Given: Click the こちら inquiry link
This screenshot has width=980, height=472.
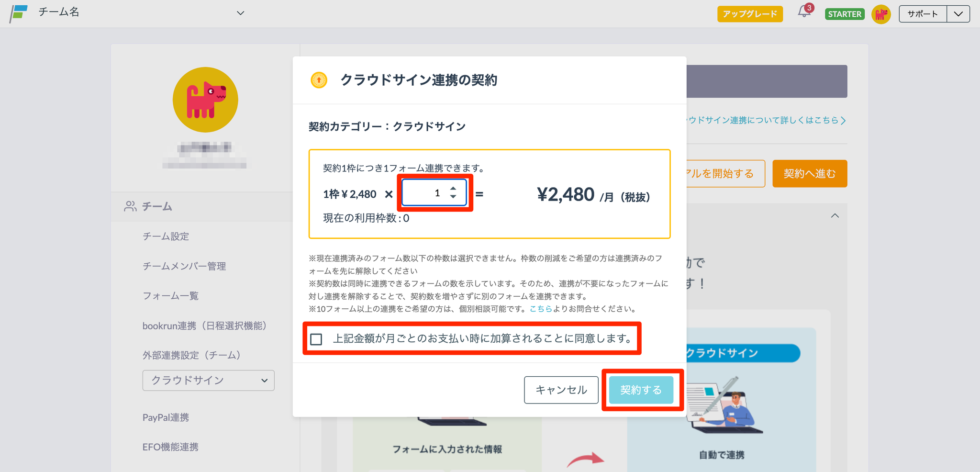Looking at the screenshot, I should (x=541, y=309).
